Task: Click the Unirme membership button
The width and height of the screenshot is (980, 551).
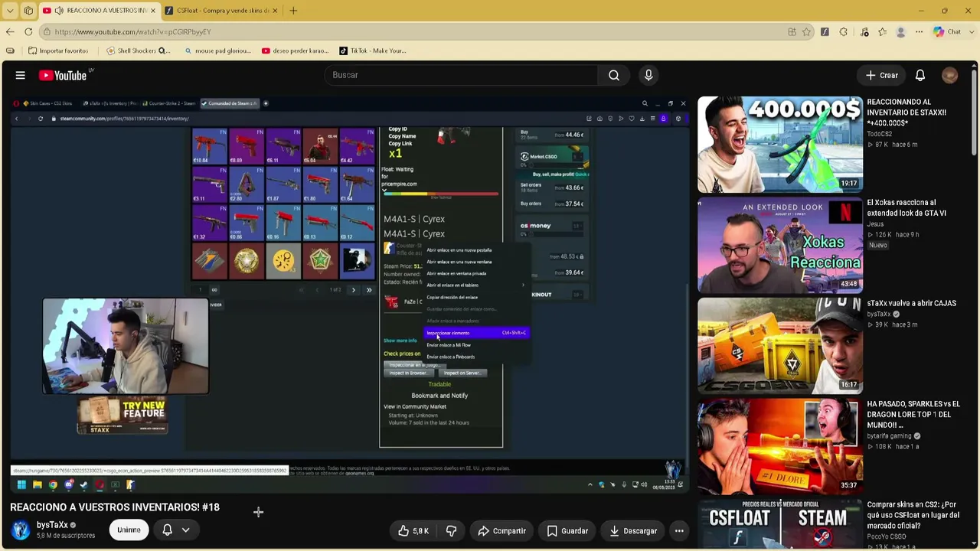Action: [x=129, y=530]
